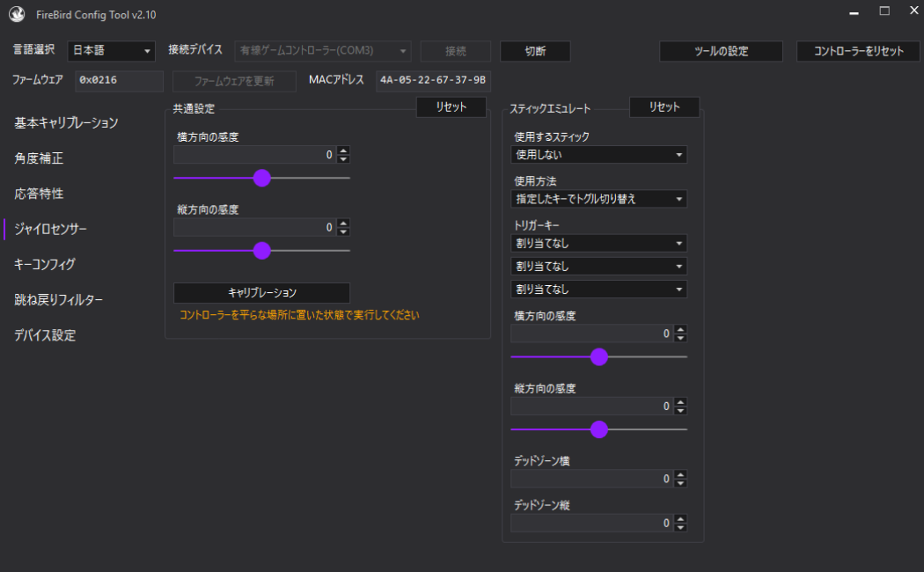Decrease 共通設定 縦方向の感度 with down arrow

(x=343, y=231)
